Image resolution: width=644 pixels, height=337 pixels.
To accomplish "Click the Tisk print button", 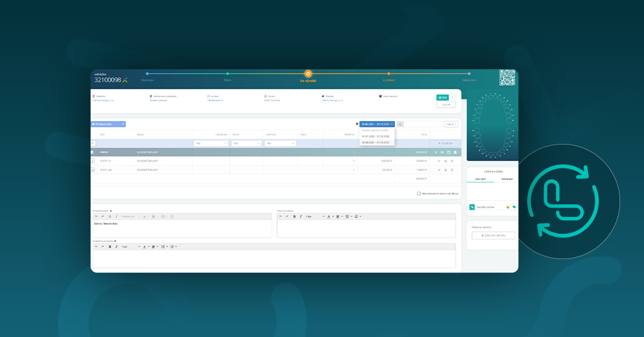I will tap(442, 97).
